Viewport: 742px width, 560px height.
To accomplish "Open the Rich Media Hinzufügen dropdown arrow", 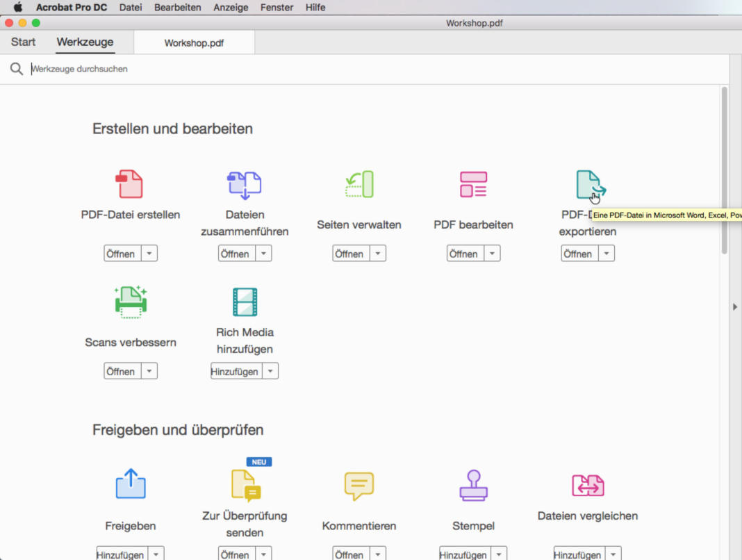I will (x=271, y=370).
